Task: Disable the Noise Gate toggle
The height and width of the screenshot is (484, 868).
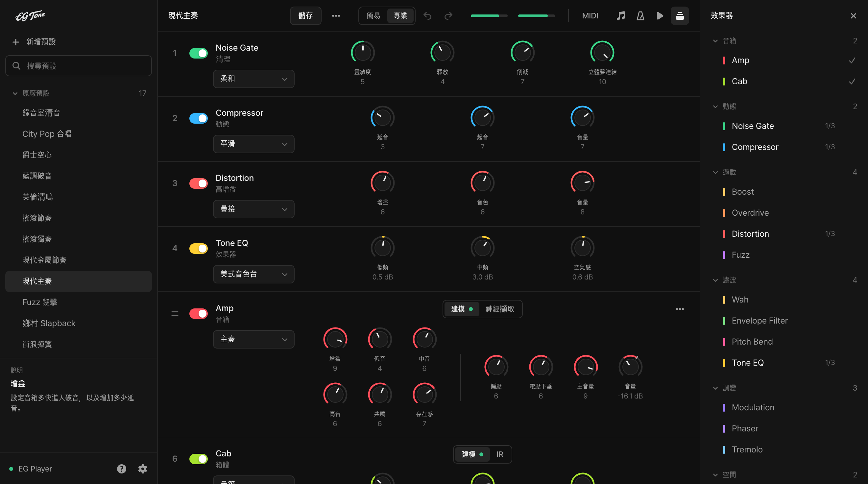Action: (199, 53)
